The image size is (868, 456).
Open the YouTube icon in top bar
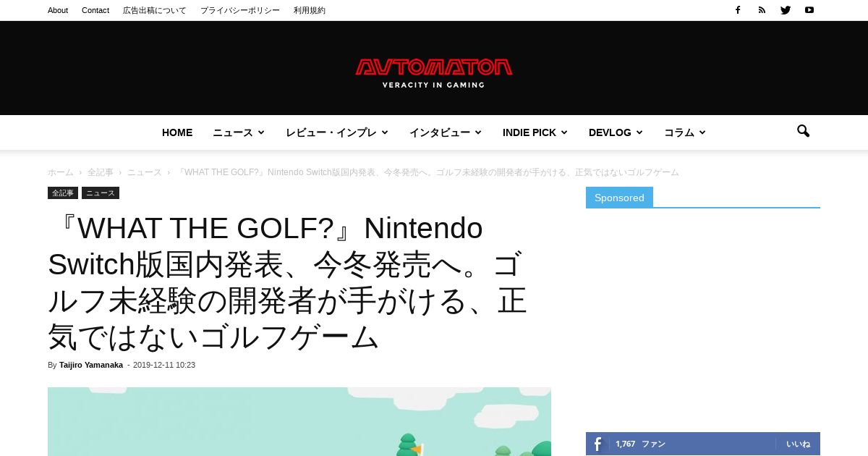pos(809,10)
